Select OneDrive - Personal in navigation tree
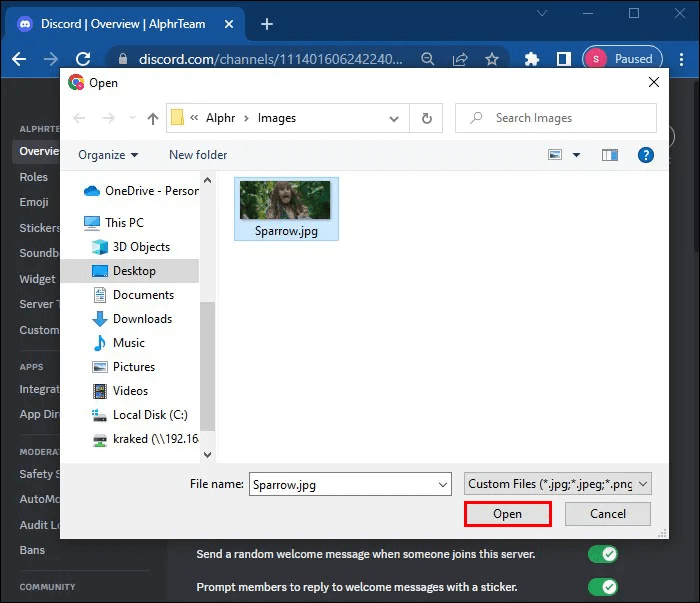 [141, 191]
